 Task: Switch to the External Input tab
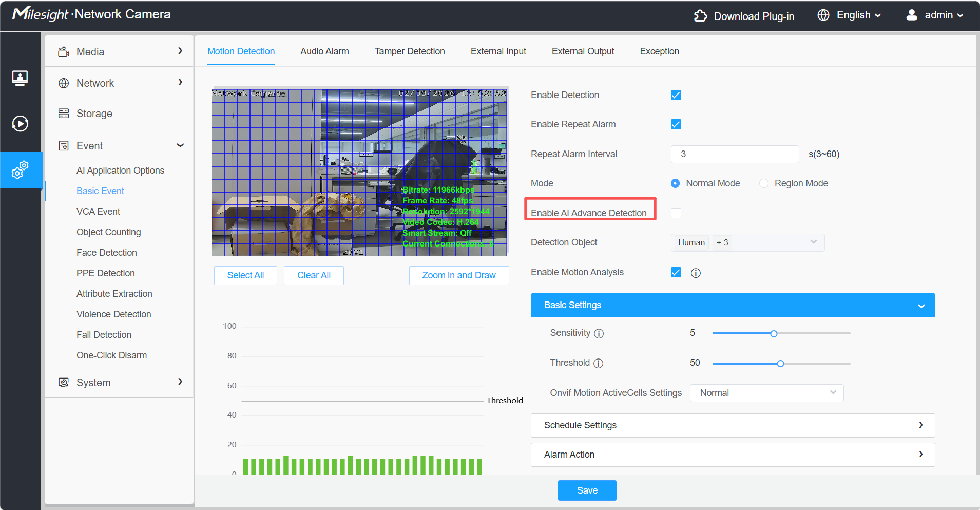pyautogui.click(x=498, y=51)
